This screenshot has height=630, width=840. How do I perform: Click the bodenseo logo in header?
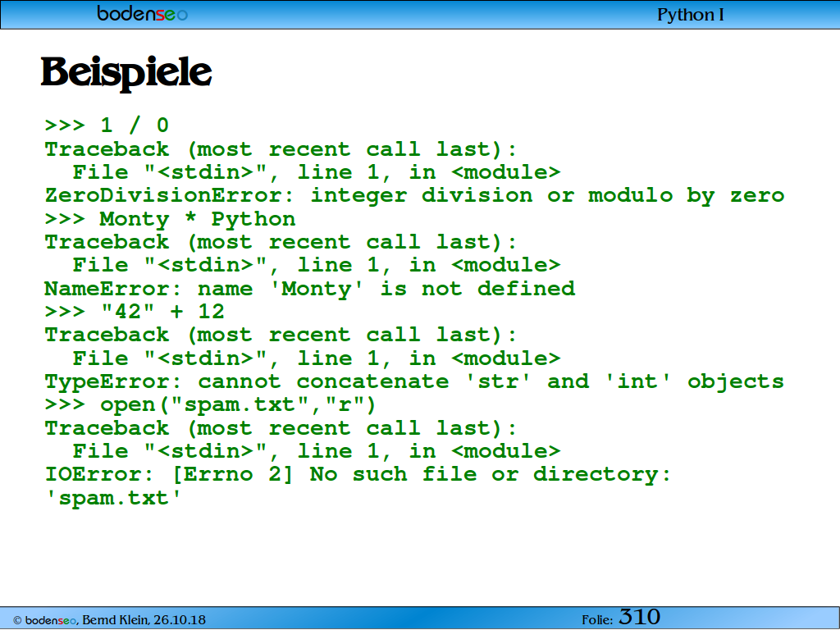143,13
